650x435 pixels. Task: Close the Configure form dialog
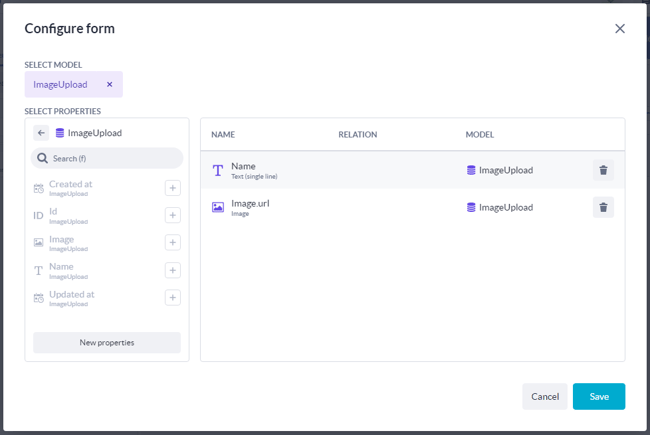click(620, 29)
